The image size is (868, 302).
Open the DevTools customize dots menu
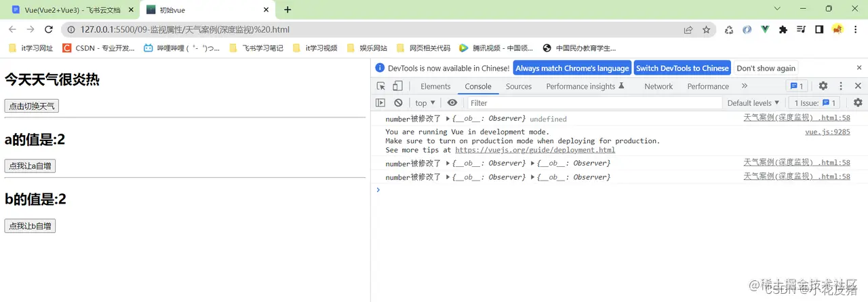(841, 86)
